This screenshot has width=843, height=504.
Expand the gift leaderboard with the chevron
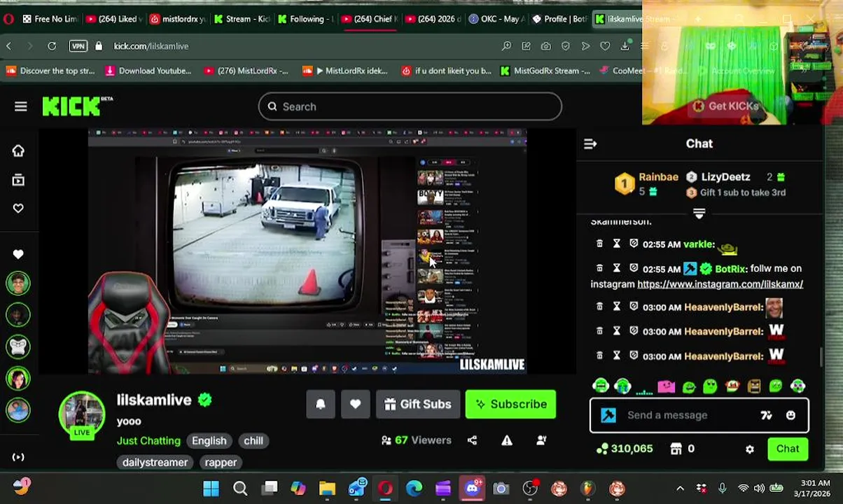pyautogui.click(x=698, y=213)
